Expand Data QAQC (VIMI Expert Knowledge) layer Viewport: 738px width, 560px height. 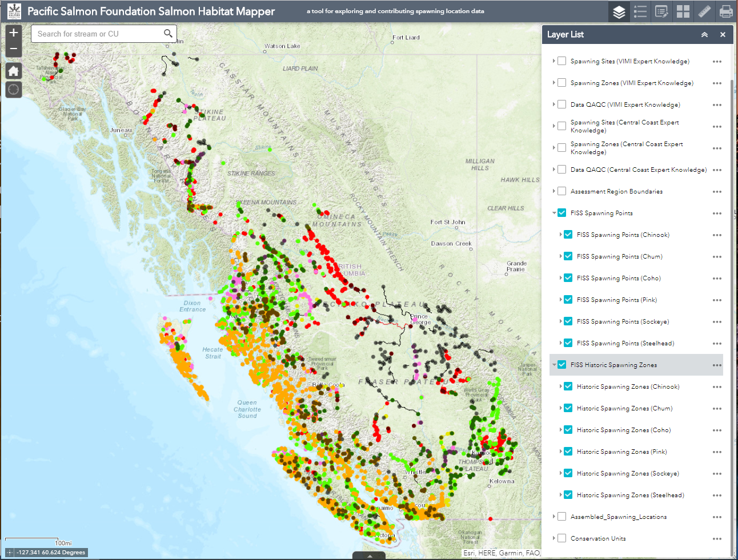pos(554,104)
